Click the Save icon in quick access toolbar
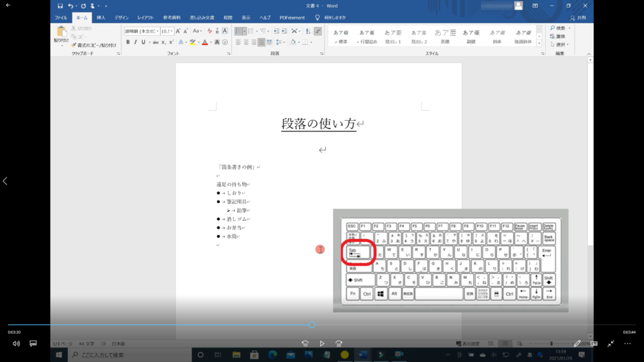This screenshot has width=644, height=362. [60, 6]
